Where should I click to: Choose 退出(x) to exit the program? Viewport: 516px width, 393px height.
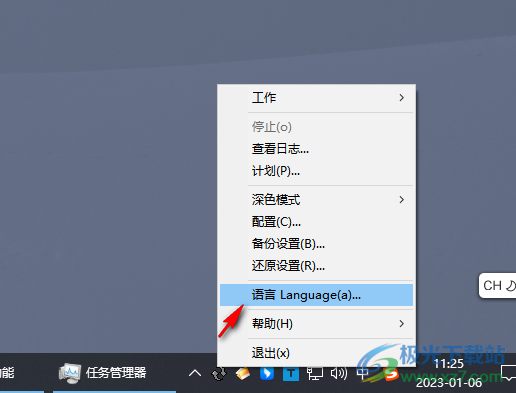point(316,353)
